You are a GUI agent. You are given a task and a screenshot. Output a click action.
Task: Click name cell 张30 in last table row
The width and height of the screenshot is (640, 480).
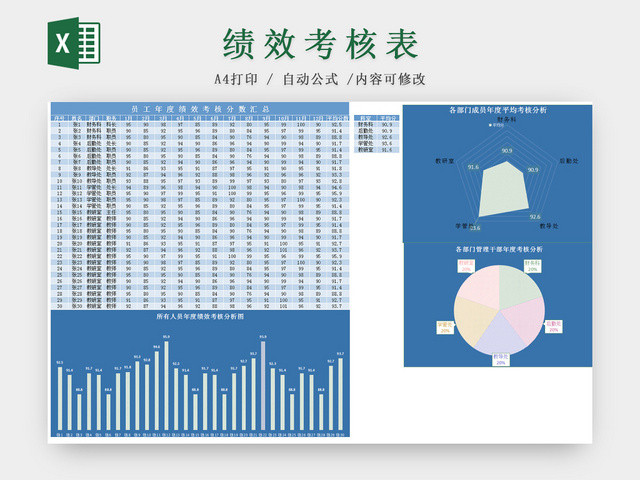[76, 306]
